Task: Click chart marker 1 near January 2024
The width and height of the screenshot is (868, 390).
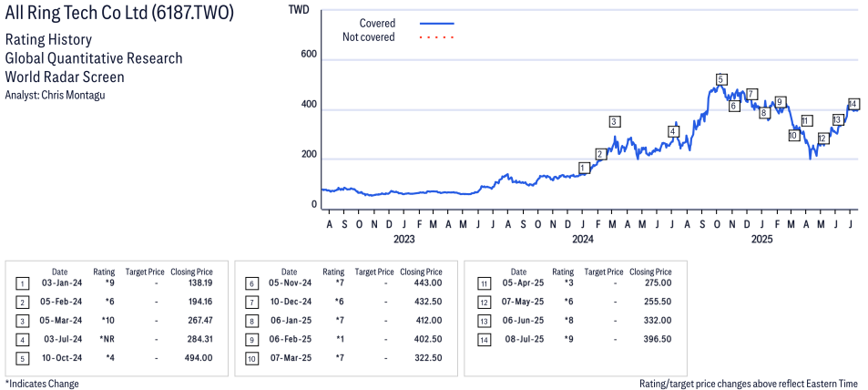Action: point(584,168)
